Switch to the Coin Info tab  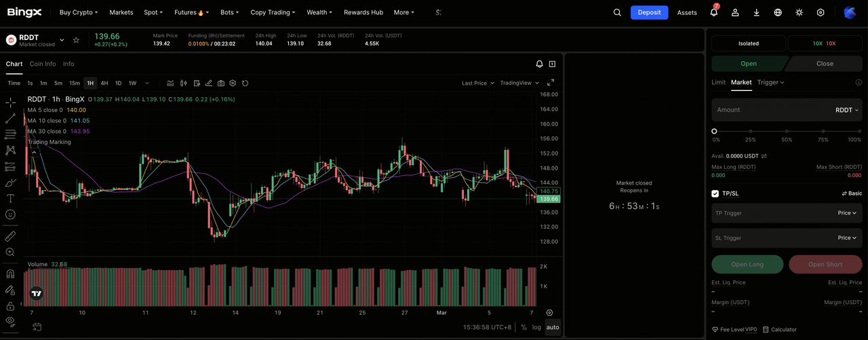pyautogui.click(x=43, y=64)
